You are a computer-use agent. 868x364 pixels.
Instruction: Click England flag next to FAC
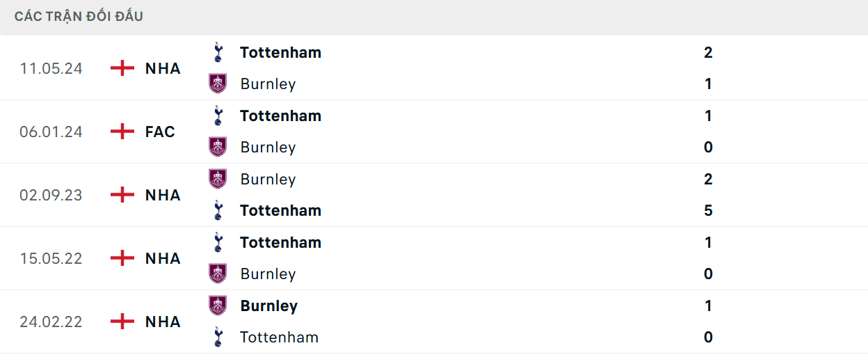pos(122,132)
